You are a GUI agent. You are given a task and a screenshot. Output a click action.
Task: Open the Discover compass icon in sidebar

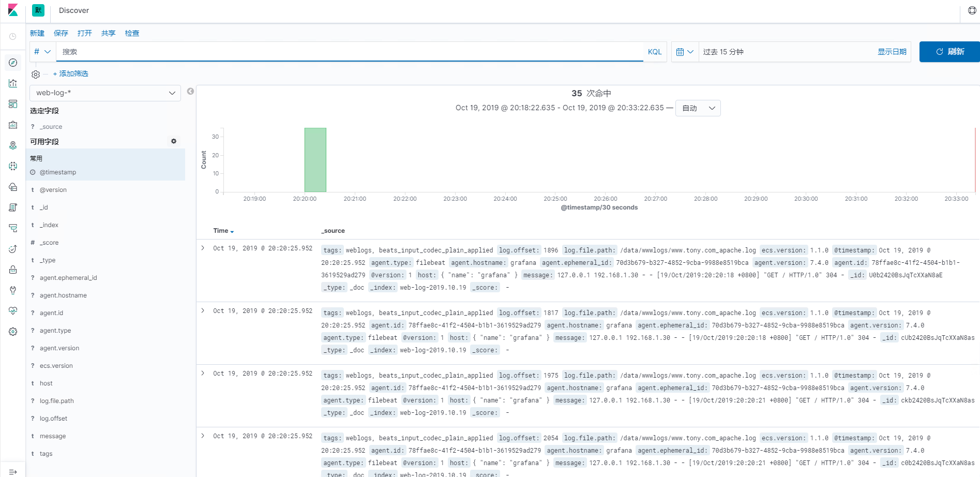(x=13, y=63)
